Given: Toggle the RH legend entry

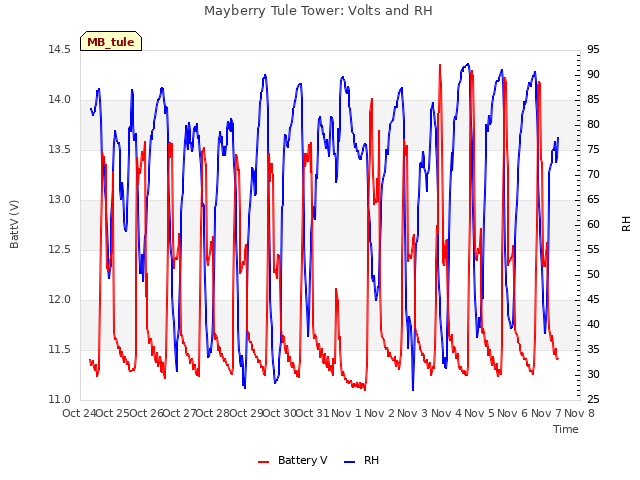Looking at the screenshot, I should pyautogui.click(x=362, y=460).
